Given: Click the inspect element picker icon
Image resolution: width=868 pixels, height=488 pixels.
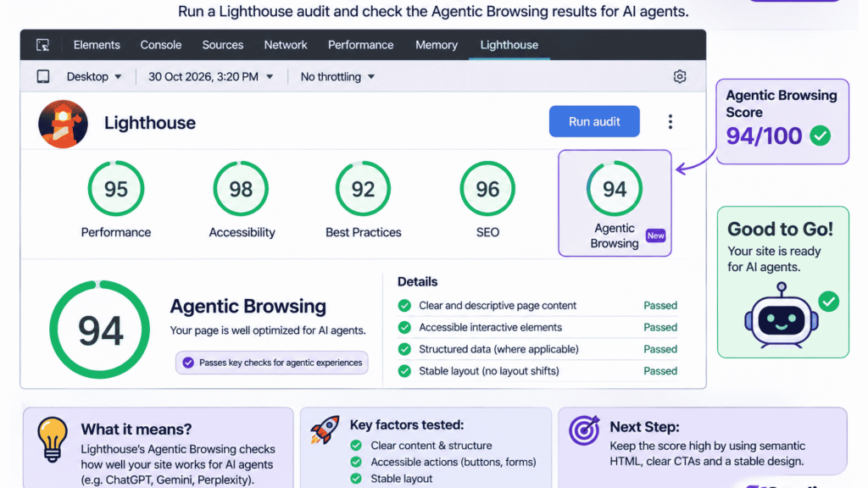Looking at the screenshot, I should [42, 46].
